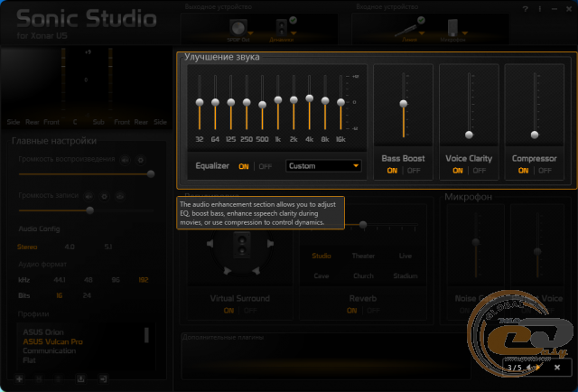578x392 pixels.
Task: Turn Equalizer OFF
Action: [x=265, y=167]
